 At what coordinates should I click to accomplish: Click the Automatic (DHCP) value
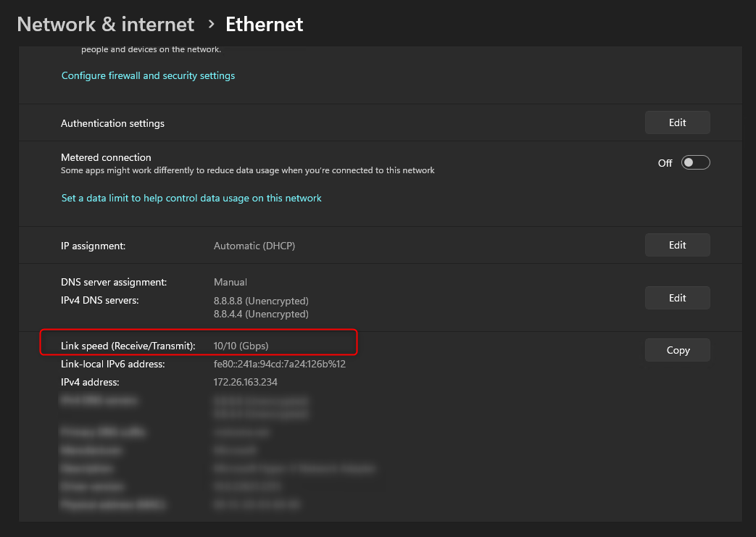pos(254,246)
